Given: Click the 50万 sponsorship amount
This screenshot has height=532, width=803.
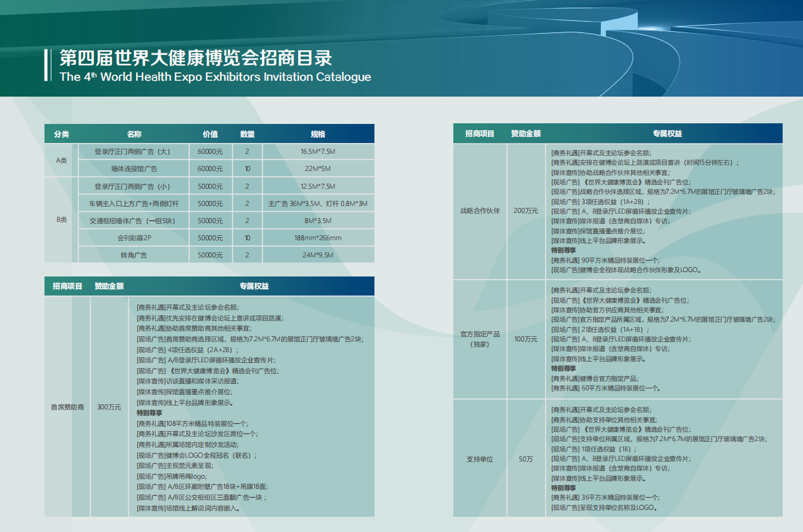Looking at the screenshot, I should [526, 459].
